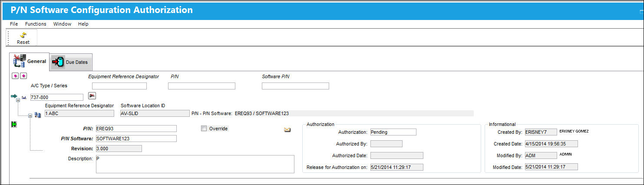Click the name text 'ERISNEY GOMEZ'
The height and width of the screenshot is (185, 644).
click(x=574, y=131)
